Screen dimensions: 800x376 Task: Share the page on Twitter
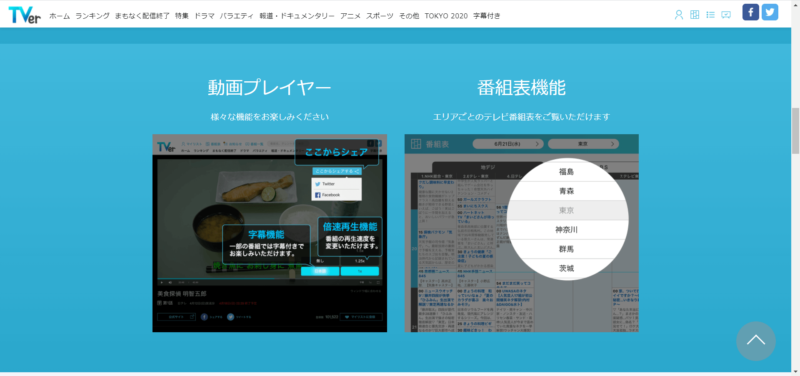pos(770,12)
